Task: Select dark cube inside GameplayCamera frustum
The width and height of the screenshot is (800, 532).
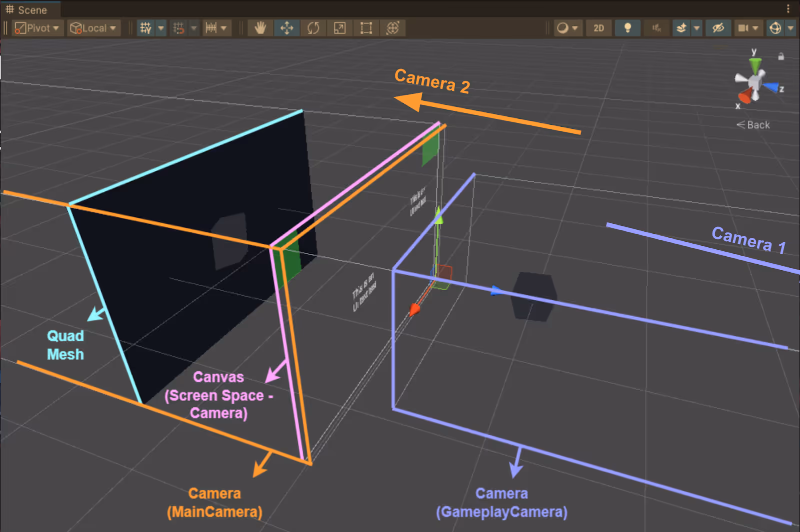Action: tap(534, 297)
